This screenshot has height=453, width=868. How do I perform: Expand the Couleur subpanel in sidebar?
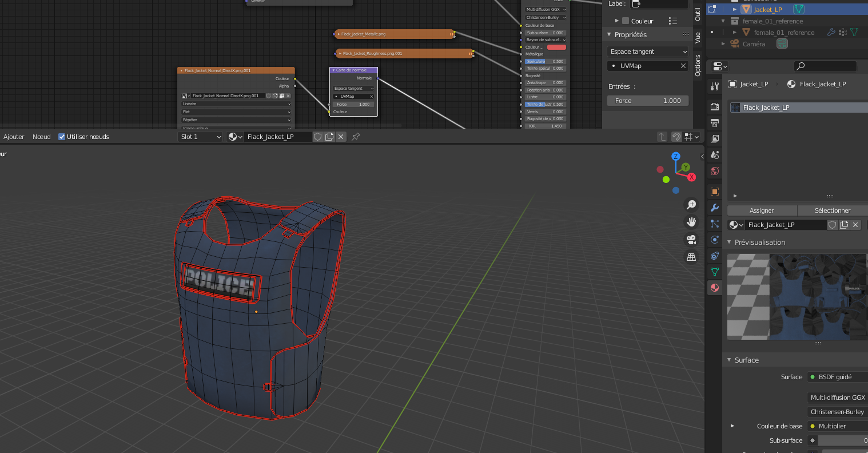(616, 21)
